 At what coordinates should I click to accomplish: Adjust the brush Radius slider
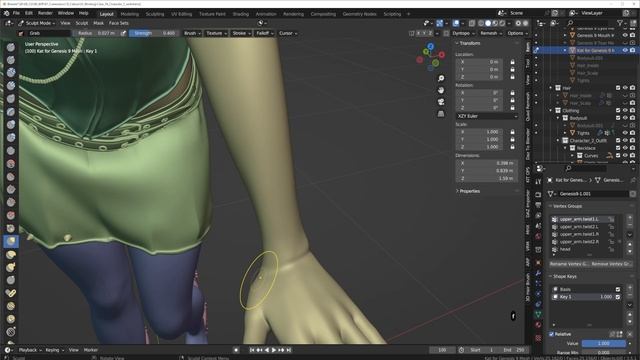96,33
